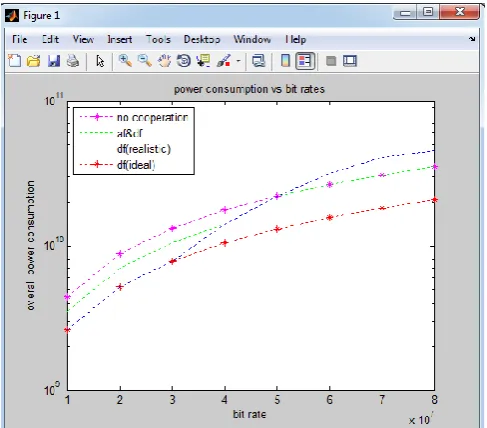Viewport: 487px width, 428px height.
Task: Click the magenta marker at bit rate 8
Action: pyautogui.click(x=434, y=167)
